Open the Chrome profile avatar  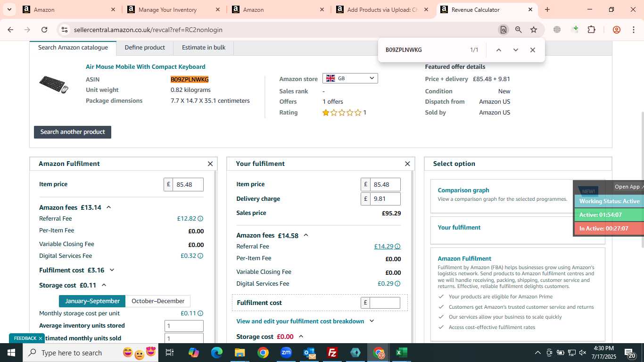click(617, 30)
